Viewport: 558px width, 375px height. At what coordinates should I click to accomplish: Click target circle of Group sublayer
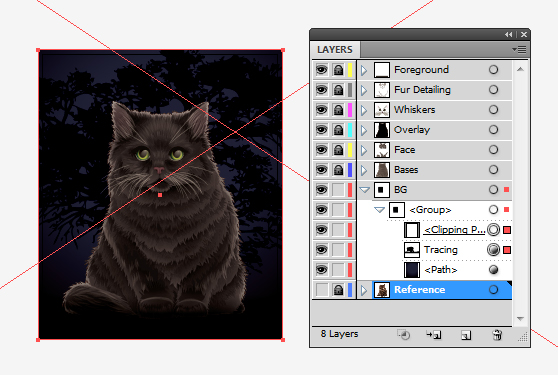click(493, 210)
